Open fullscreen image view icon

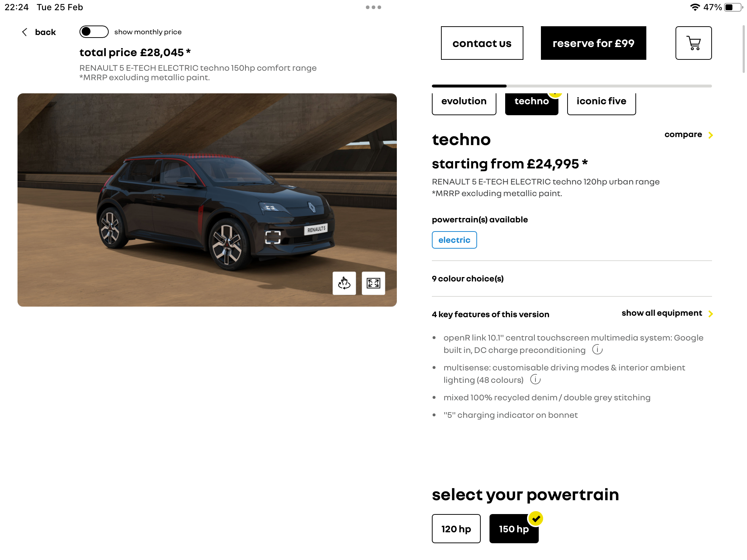pyautogui.click(x=373, y=283)
